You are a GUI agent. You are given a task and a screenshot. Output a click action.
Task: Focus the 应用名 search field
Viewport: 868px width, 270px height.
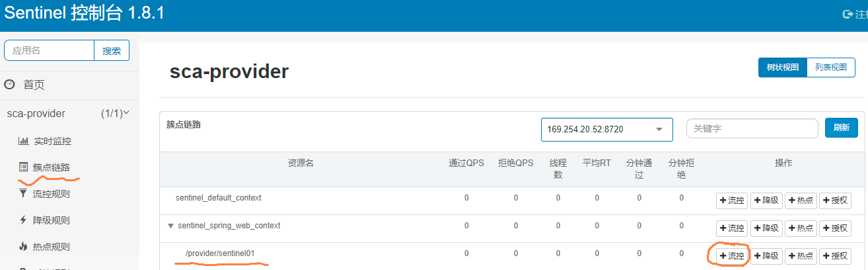pyautogui.click(x=50, y=50)
